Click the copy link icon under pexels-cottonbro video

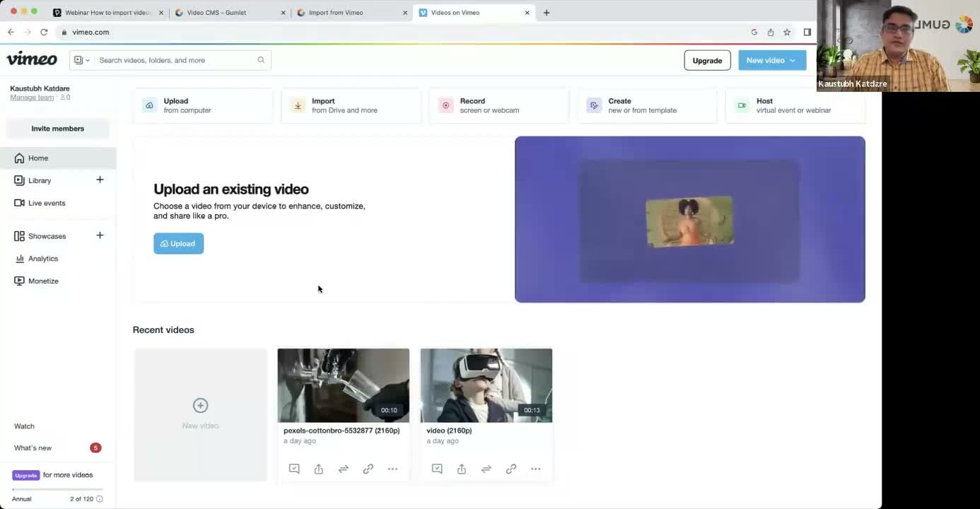click(x=368, y=469)
